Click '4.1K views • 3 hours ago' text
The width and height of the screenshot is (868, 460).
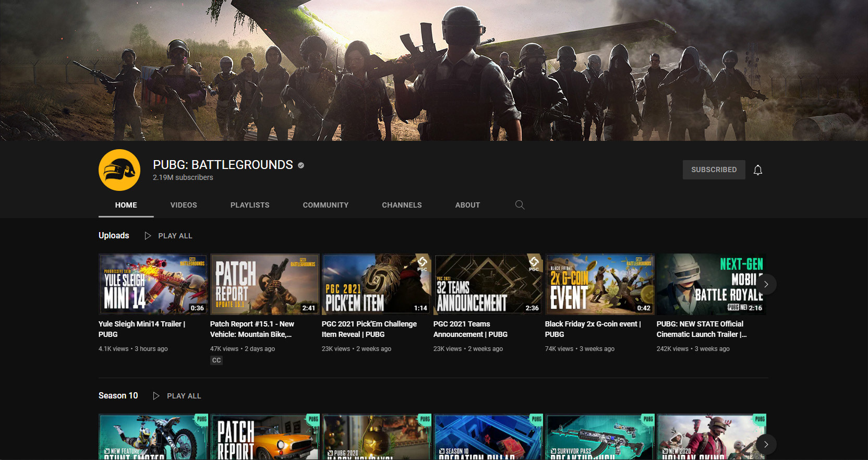[133, 349]
